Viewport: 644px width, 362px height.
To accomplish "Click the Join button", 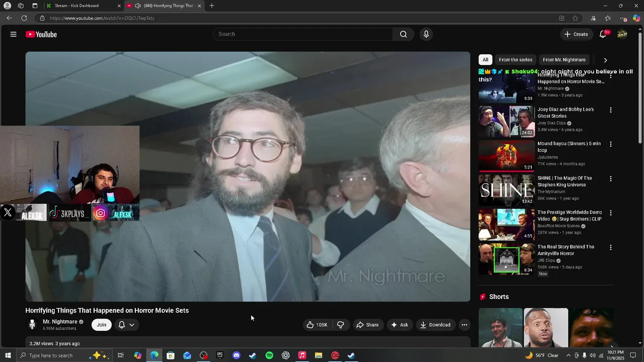I will 102,325.
